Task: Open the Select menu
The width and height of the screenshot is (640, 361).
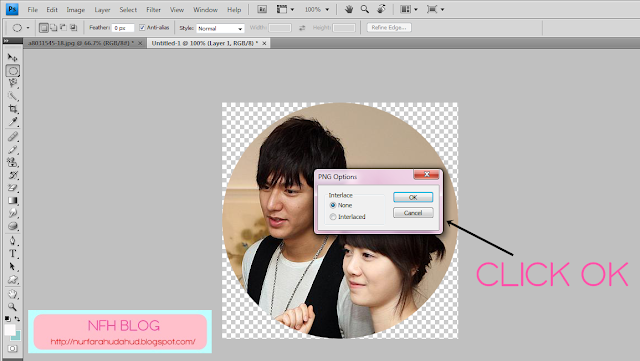Action: pos(128,9)
